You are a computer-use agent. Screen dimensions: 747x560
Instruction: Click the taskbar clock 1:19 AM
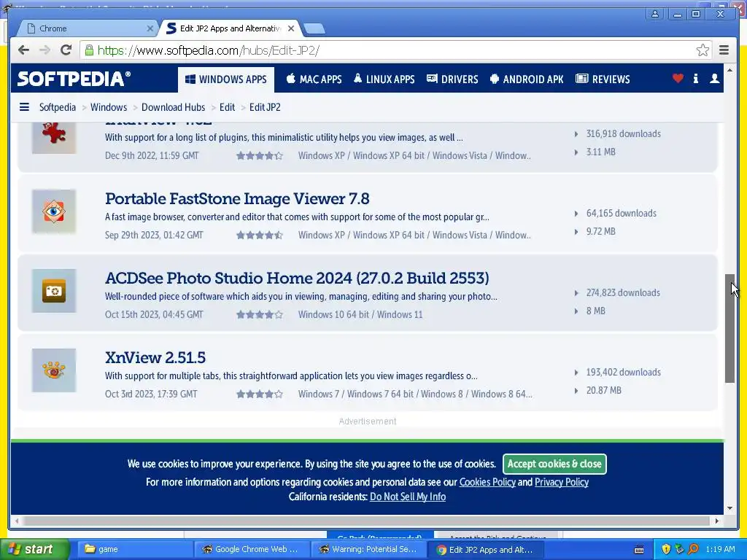pyautogui.click(x=720, y=549)
